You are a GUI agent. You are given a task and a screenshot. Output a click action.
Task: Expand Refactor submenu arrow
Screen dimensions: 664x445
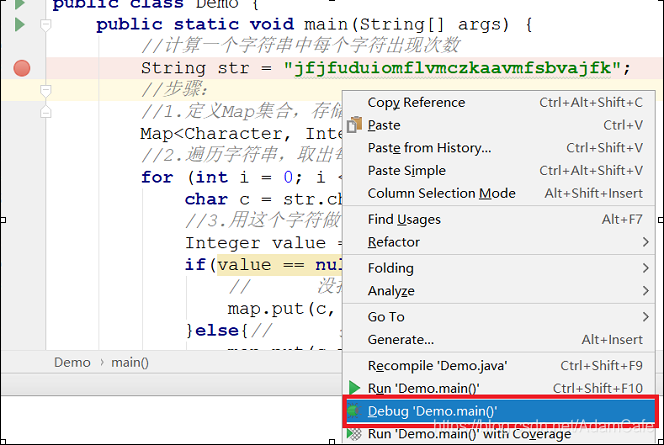[x=645, y=242]
